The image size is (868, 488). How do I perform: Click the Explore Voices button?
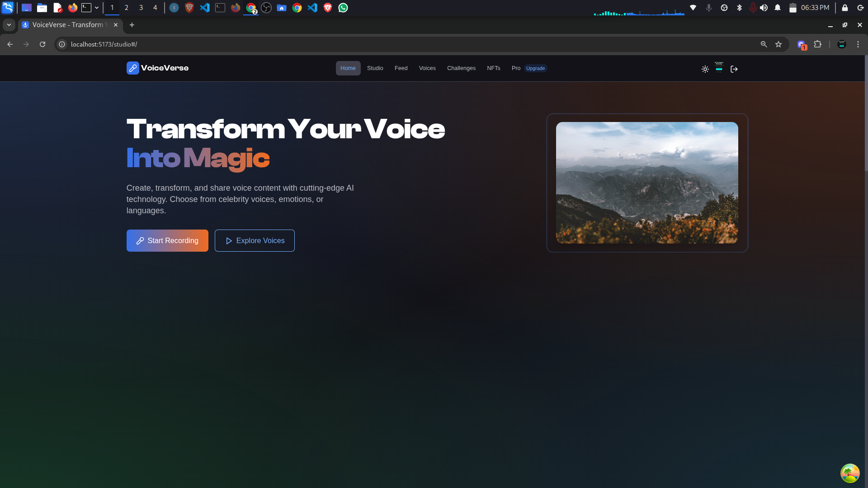[255, 241]
